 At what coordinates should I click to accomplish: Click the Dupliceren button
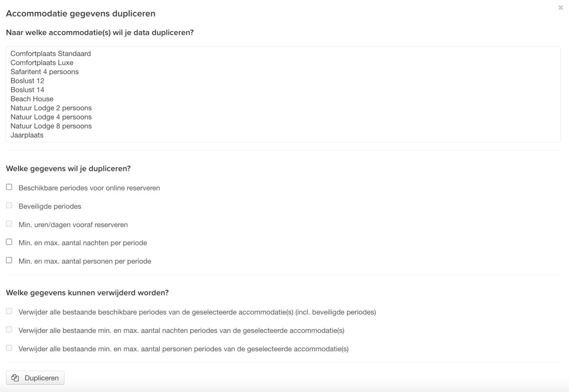35,378
